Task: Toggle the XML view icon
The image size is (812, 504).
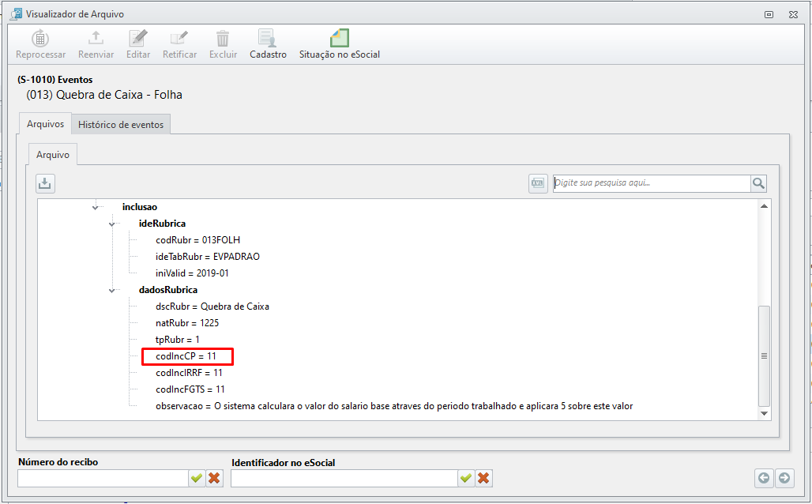Action: click(538, 183)
